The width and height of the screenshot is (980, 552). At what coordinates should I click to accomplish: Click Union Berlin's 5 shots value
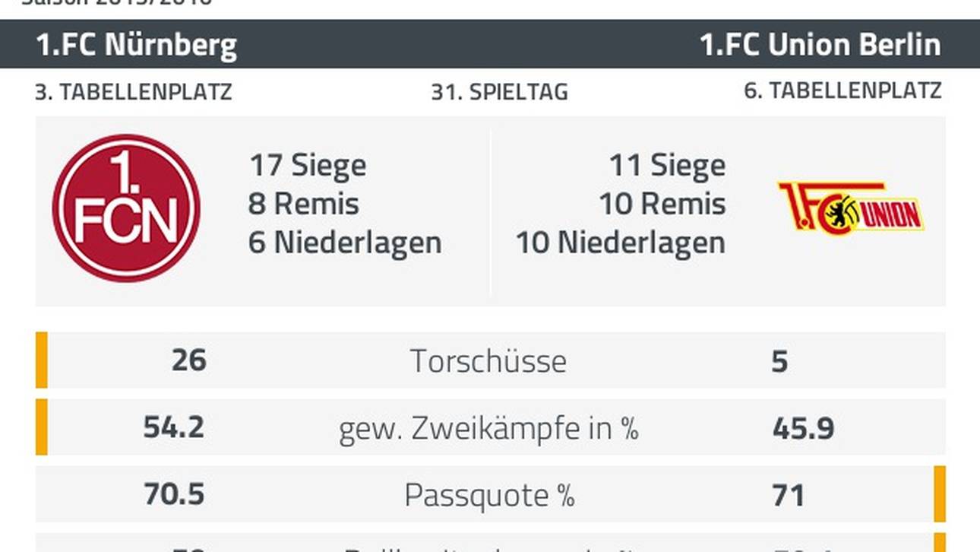(x=780, y=362)
